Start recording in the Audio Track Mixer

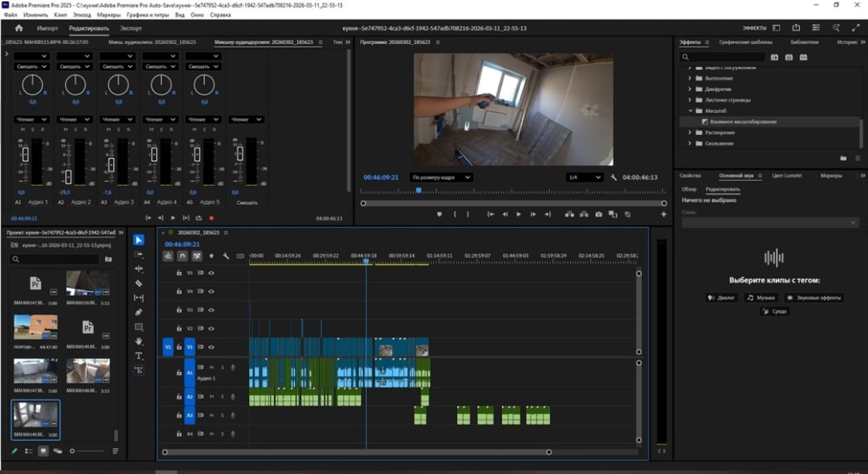[x=211, y=218]
